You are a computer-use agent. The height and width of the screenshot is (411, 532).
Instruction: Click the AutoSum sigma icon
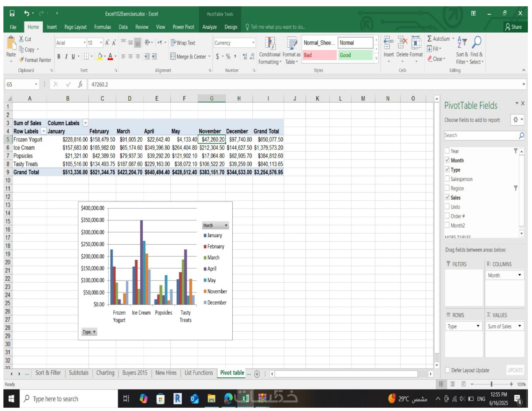(x=429, y=39)
